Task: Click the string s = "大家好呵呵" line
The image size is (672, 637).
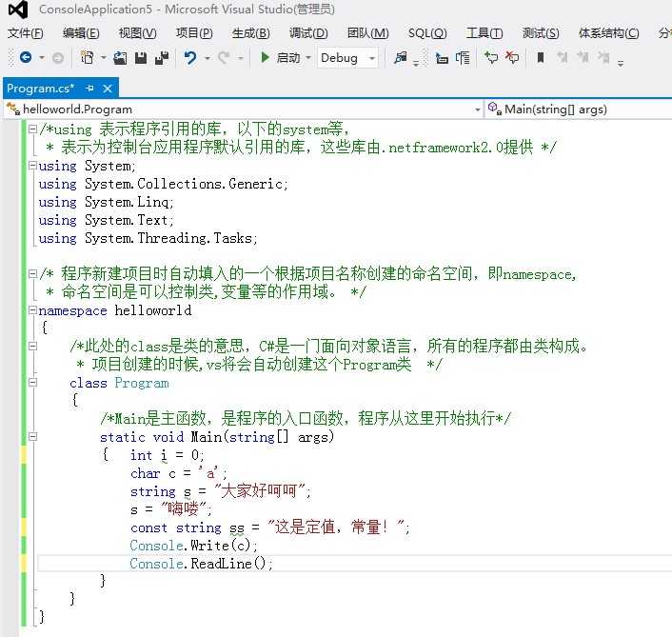Action: tap(221, 491)
